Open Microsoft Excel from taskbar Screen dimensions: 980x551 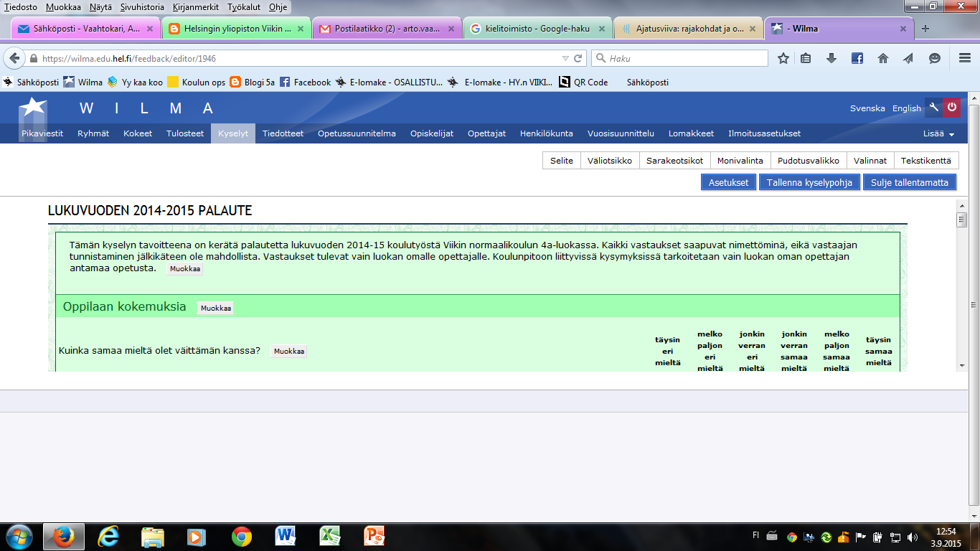[x=329, y=537]
